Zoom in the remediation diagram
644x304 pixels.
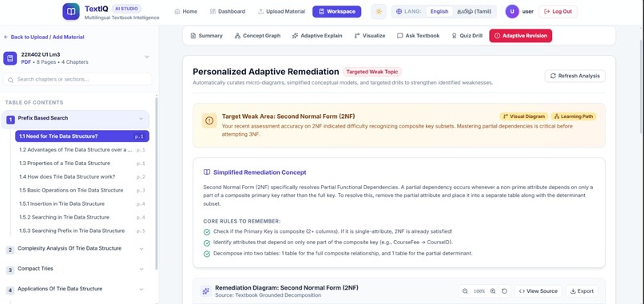493,291
